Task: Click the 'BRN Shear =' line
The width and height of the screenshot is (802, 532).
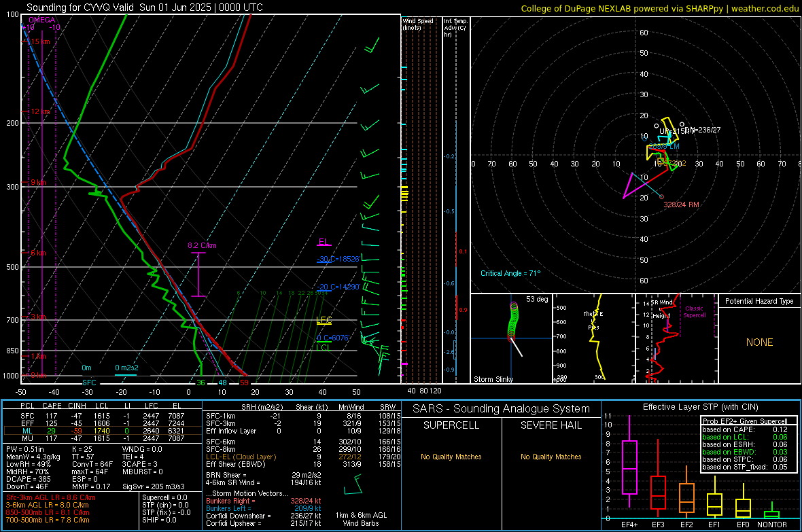Action: (264, 475)
